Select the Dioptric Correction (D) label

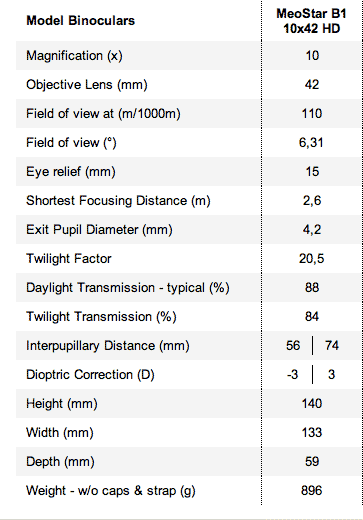click(90, 375)
